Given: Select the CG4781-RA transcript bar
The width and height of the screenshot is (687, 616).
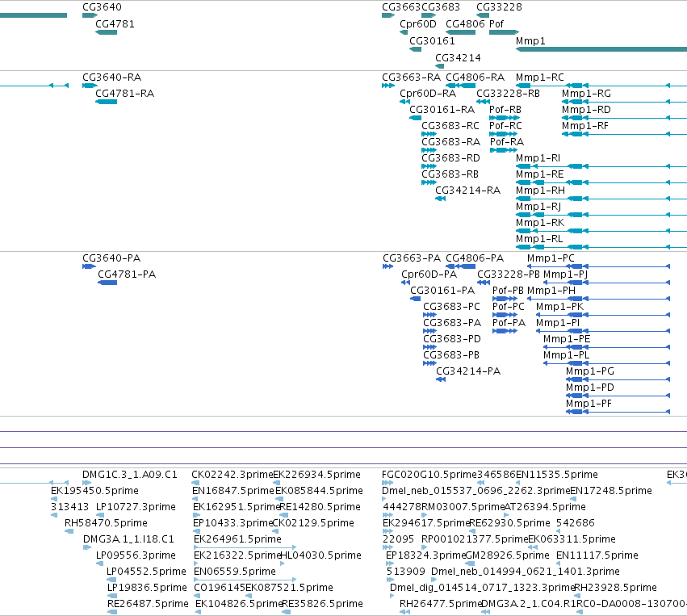Looking at the screenshot, I should point(106,102).
